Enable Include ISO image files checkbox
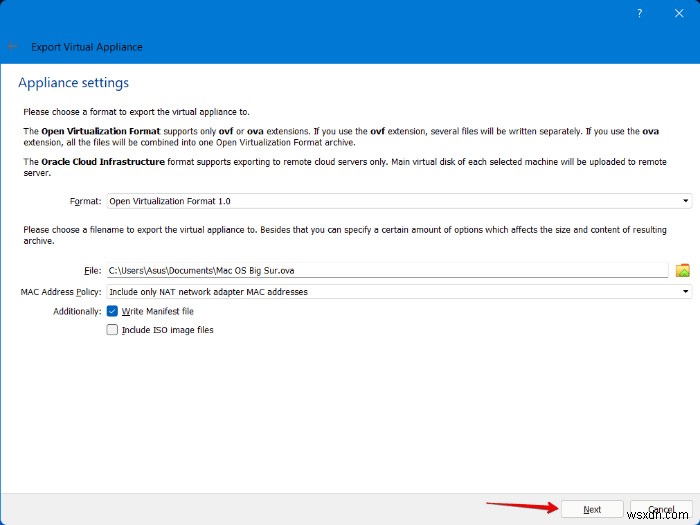Image resolution: width=700 pixels, height=525 pixels. 112,329
